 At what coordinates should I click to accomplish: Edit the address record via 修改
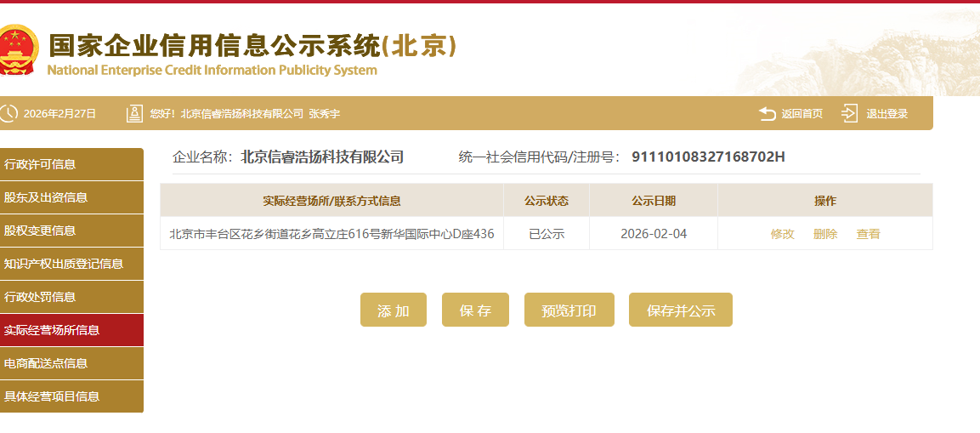[x=783, y=234]
